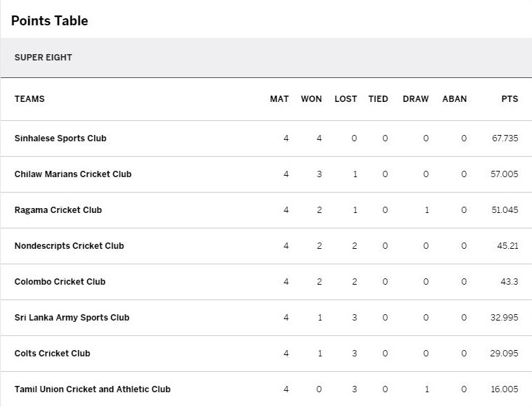The height and width of the screenshot is (407, 532).
Task: Click the PTS column header
Action: (509, 99)
